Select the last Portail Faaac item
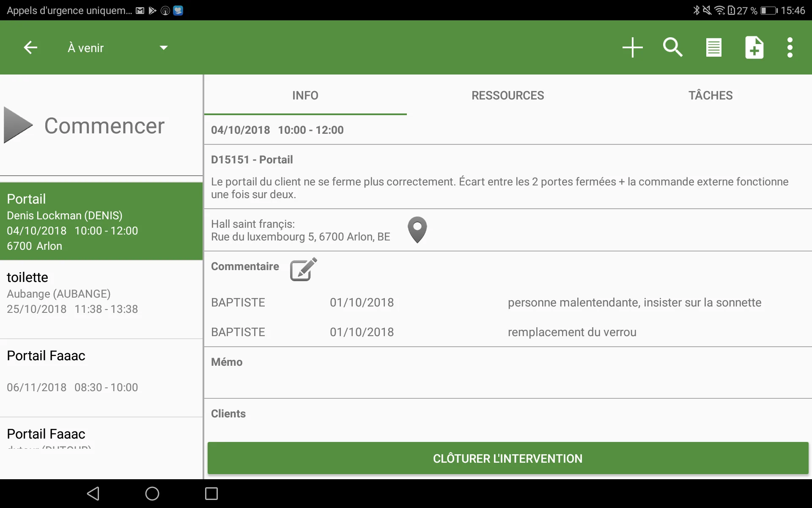Viewport: 812px width, 508px height. click(x=101, y=433)
